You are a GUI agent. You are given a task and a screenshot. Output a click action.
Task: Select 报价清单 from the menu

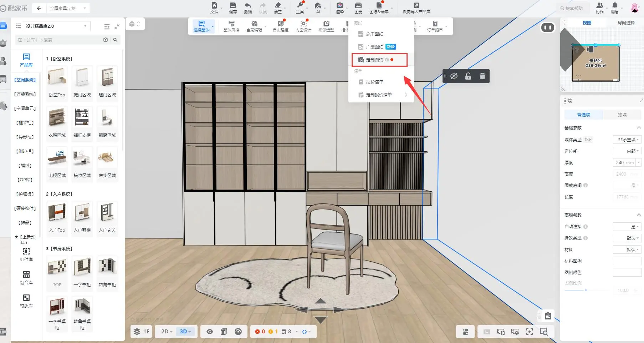pyautogui.click(x=381, y=82)
